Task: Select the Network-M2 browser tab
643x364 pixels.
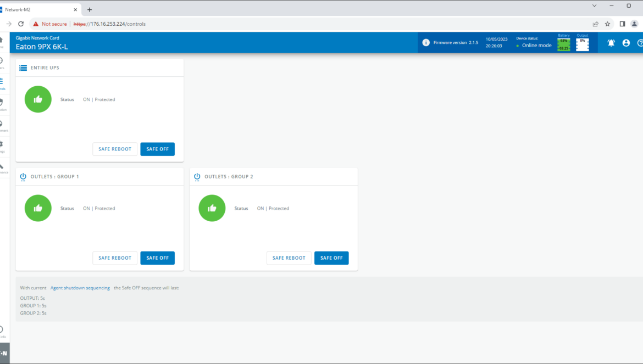Action: click(39, 9)
